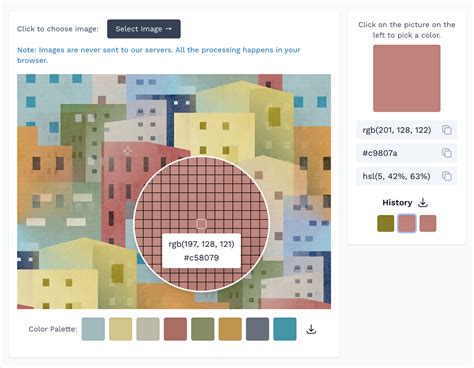
Task: Pick the beige gray palette swatch
Action: click(148, 329)
